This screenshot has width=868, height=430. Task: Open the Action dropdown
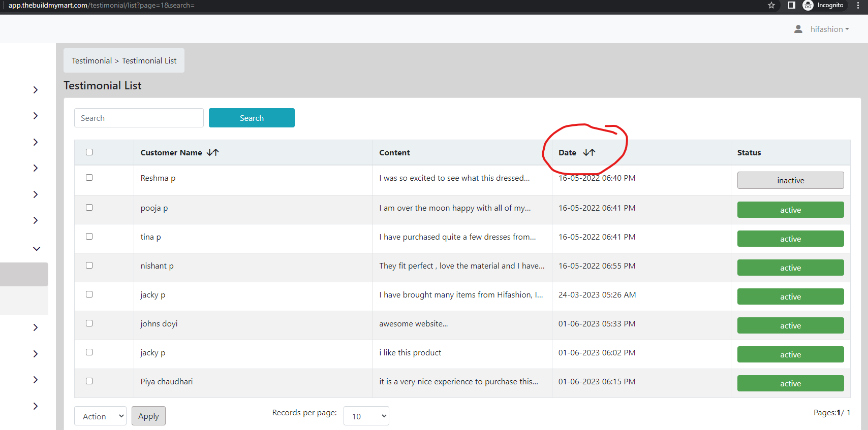(100, 416)
